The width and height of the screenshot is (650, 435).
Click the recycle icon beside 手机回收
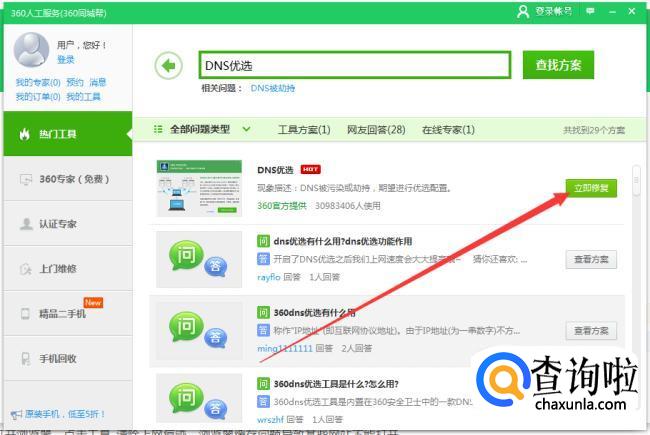(x=26, y=359)
